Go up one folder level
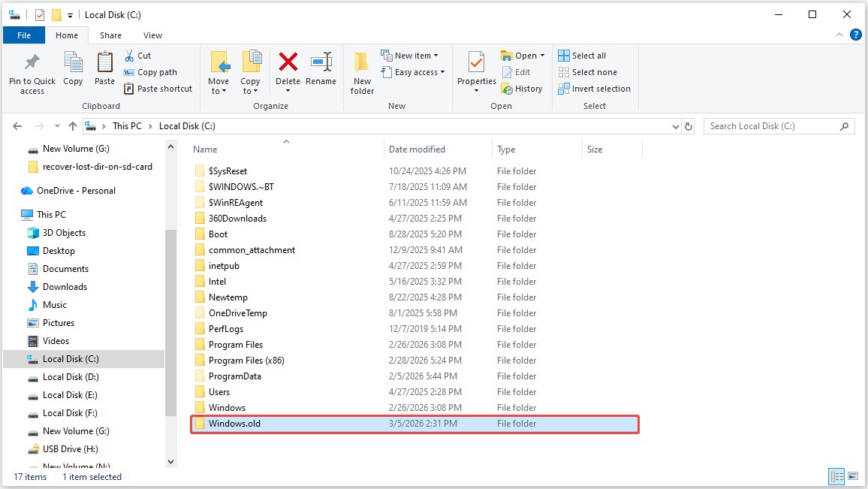This screenshot has height=489, width=868. coord(73,126)
